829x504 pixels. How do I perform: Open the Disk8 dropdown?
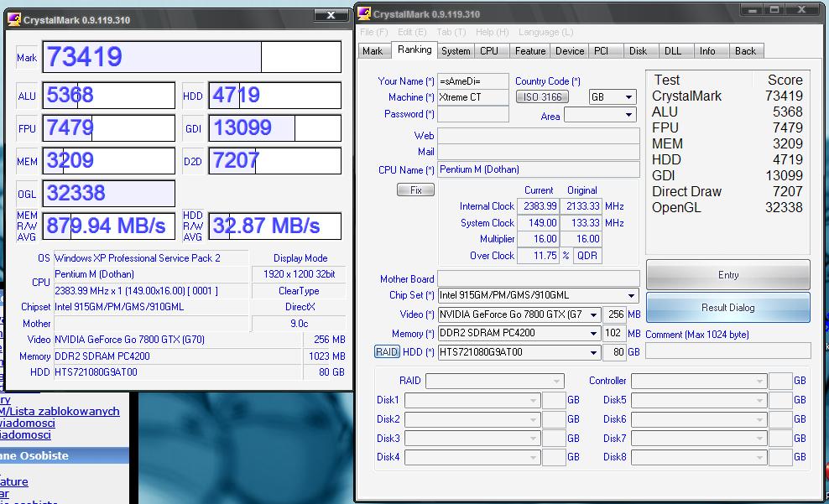tap(699, 457)
